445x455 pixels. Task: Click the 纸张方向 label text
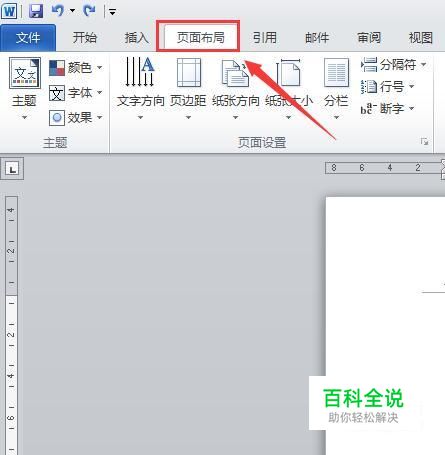tap(236, 101)
